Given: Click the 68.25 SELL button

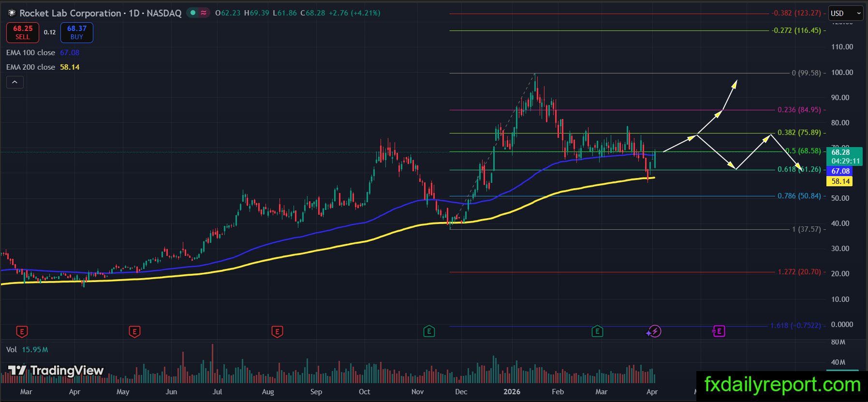Looking at the screenshot, I should (x=23, y=32).
